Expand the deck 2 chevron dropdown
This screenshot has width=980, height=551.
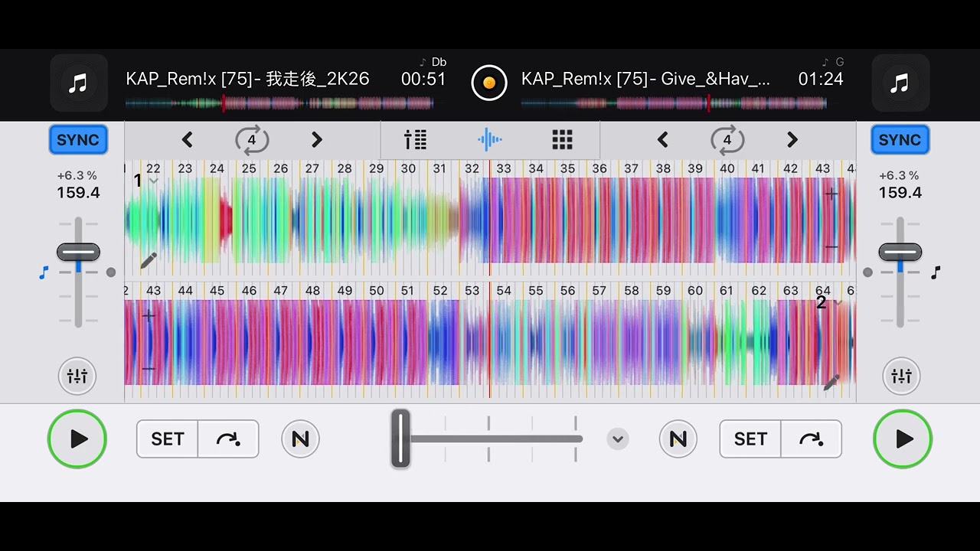click(838, 303)
